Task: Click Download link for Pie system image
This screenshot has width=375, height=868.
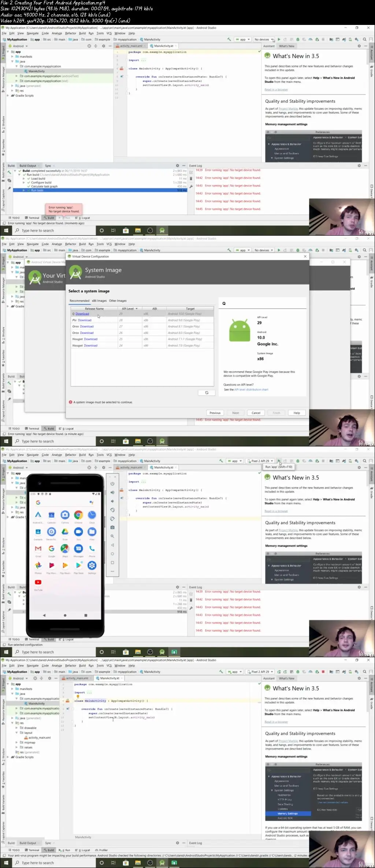Action: point(85,320)
